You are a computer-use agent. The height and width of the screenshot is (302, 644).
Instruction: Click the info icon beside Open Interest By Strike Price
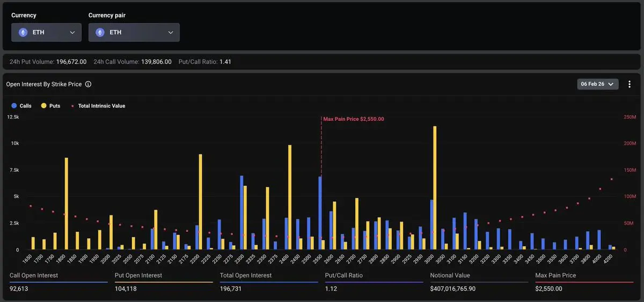coord(88,84)
